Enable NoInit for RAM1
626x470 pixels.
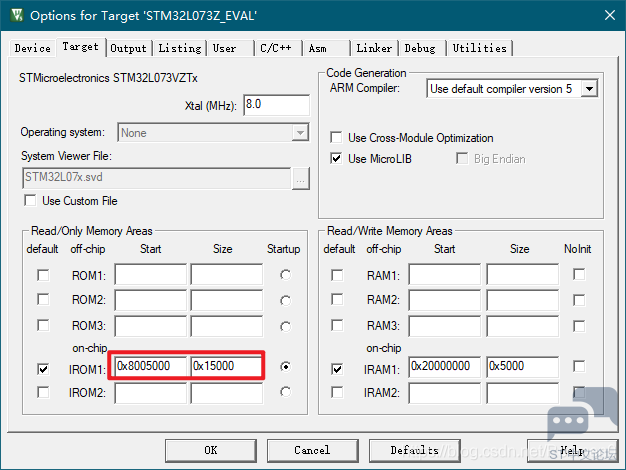pos(579,274)
